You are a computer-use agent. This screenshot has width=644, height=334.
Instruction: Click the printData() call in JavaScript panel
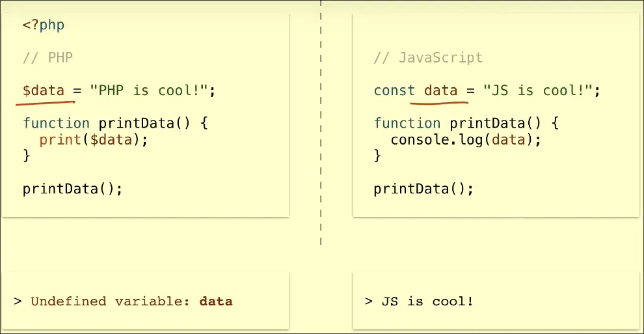pyautogui.click(x=423, y=189)
